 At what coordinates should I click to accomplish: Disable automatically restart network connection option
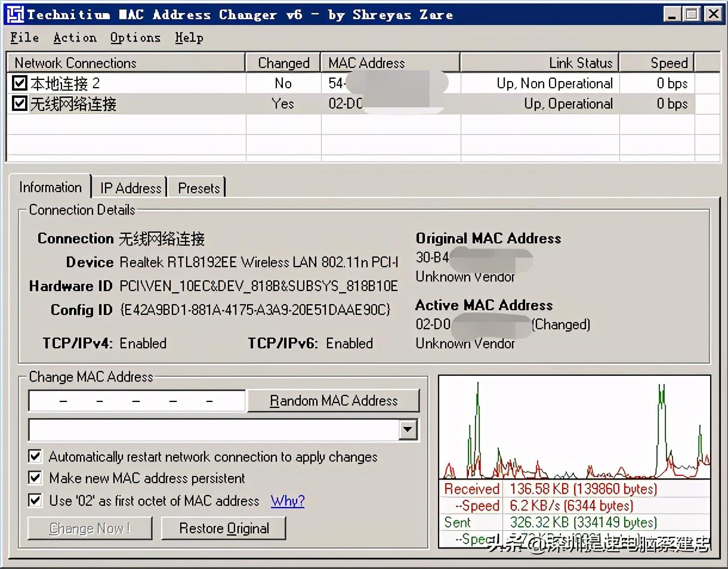coord(35,457)
